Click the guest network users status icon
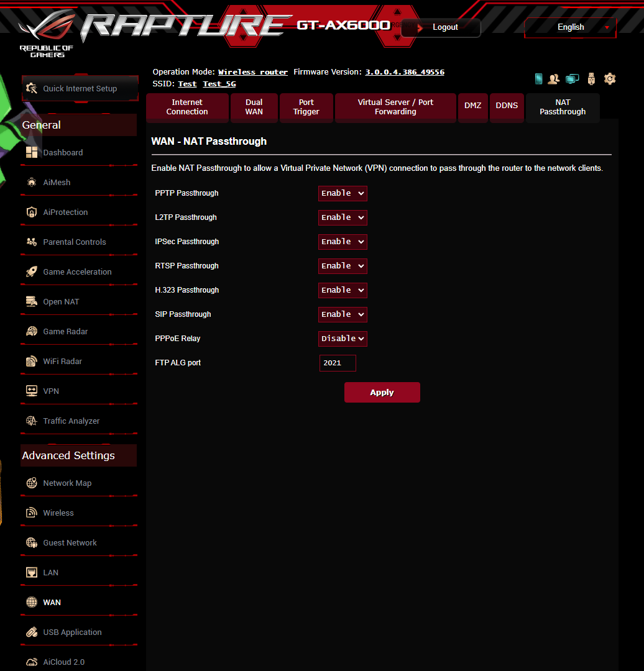644x671 pixels. tap(554, 79)
